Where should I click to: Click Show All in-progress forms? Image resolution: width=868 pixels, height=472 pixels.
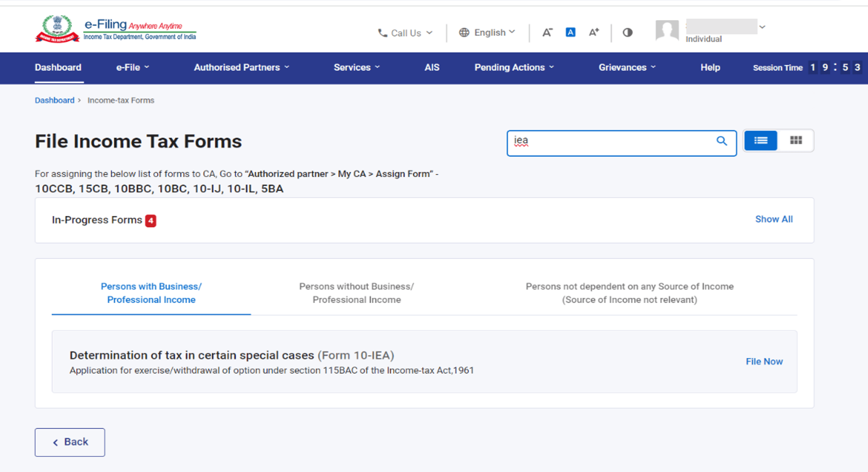click(x=774, y=219)
